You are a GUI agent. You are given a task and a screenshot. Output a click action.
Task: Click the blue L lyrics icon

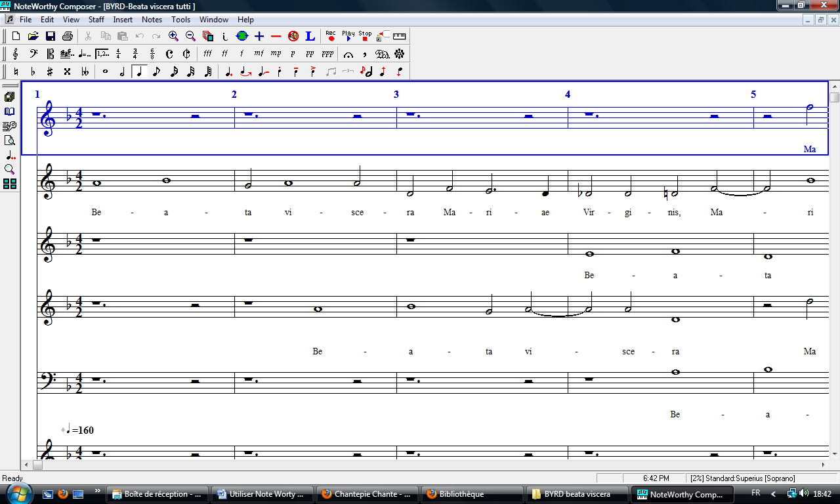[x=310, y=36]
